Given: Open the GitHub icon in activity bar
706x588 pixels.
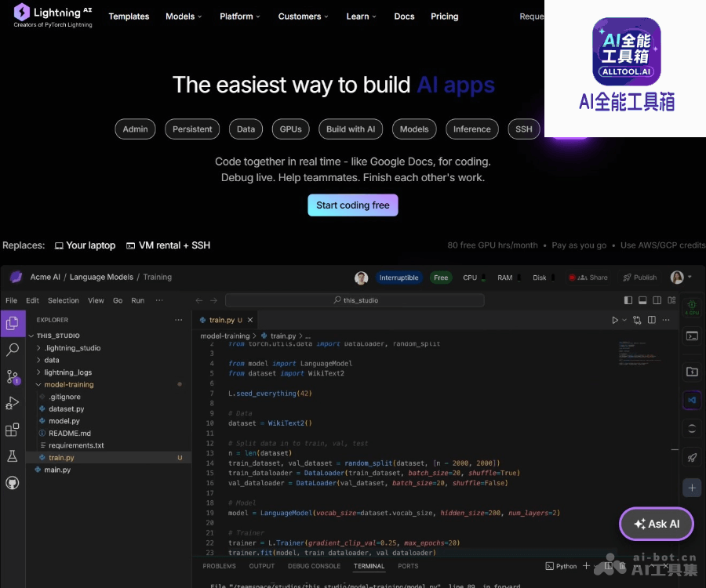Looking at the screenshot, I should click(x=13, y=483).
